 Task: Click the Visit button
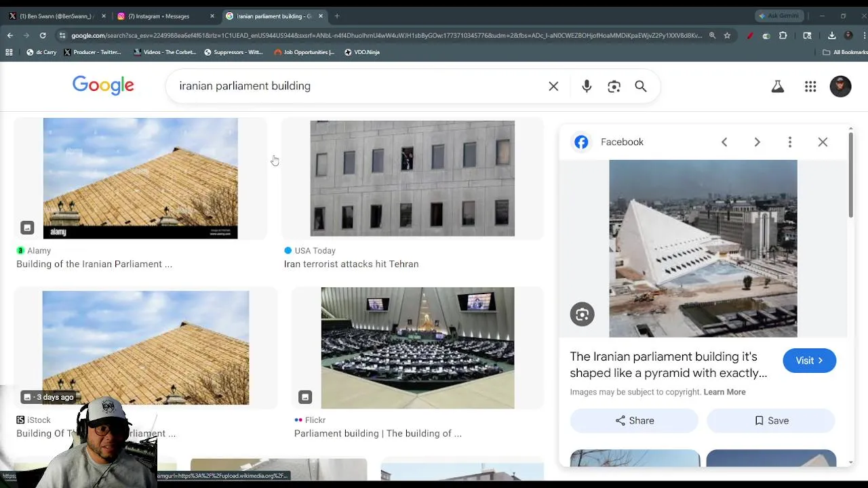click(x=810, y=361)
